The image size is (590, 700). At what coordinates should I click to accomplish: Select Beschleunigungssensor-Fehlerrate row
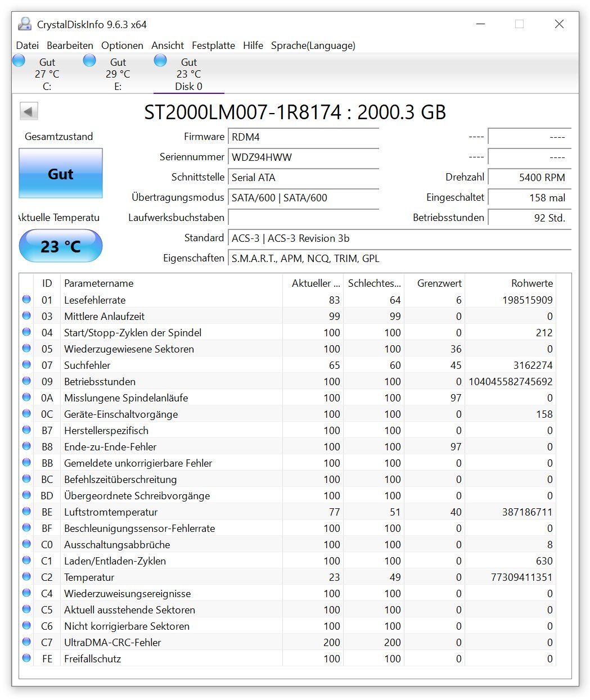pyautogui.click(x=287, y=528)
